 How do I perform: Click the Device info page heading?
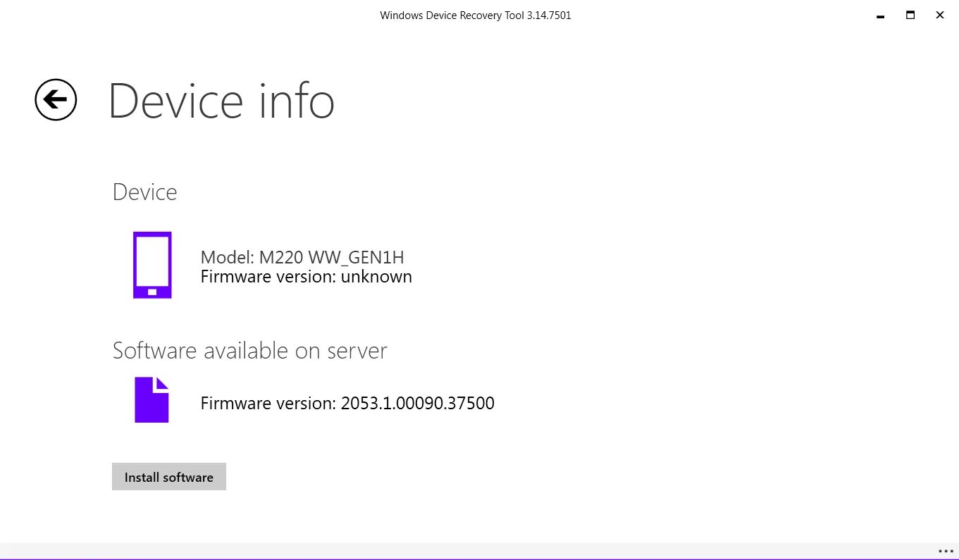[221, 101]
